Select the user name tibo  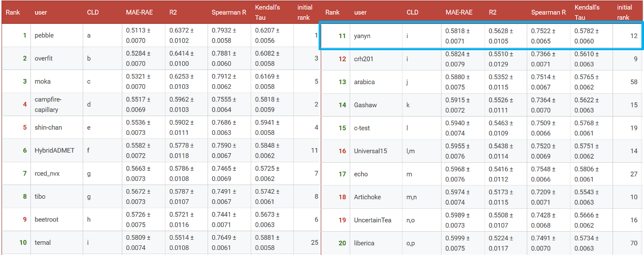pos(40,197)
